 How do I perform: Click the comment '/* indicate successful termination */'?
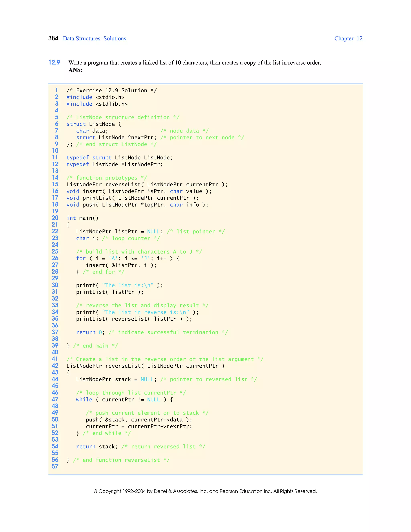point(168,332)
